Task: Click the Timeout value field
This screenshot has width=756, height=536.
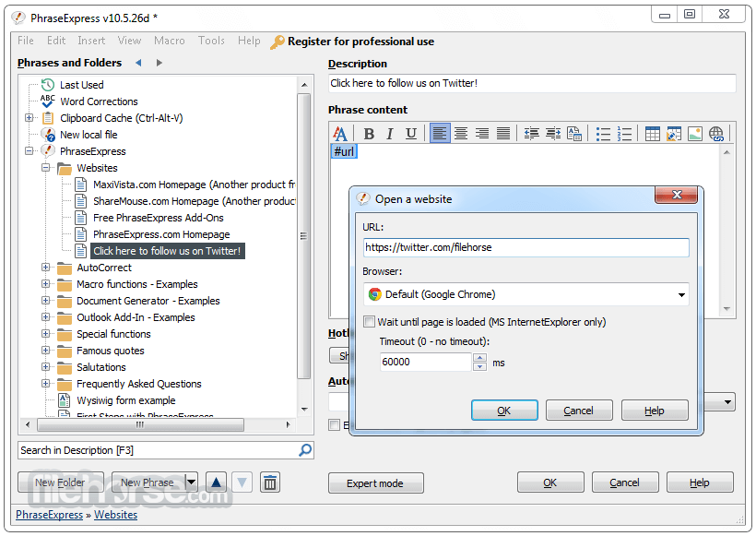Action: (x=426, y=362)
